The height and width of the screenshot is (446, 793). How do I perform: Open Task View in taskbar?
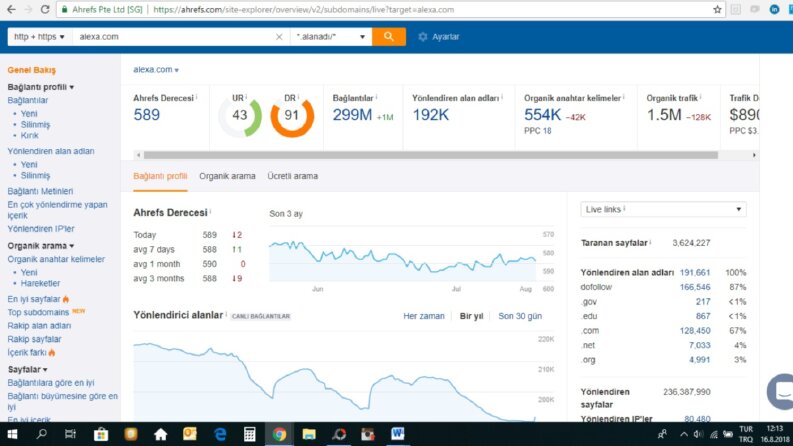point(70,434)
